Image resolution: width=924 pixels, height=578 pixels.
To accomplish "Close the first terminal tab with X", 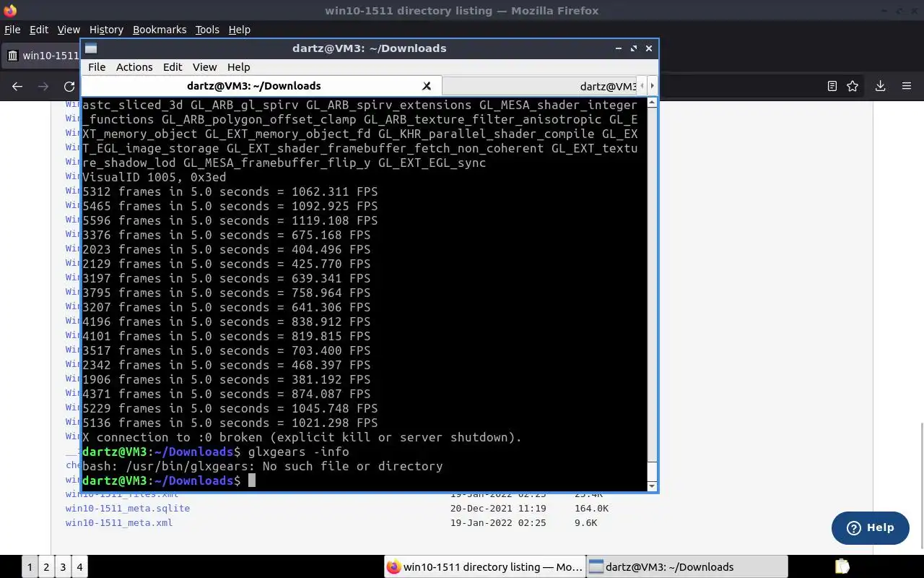I will 427,86.
